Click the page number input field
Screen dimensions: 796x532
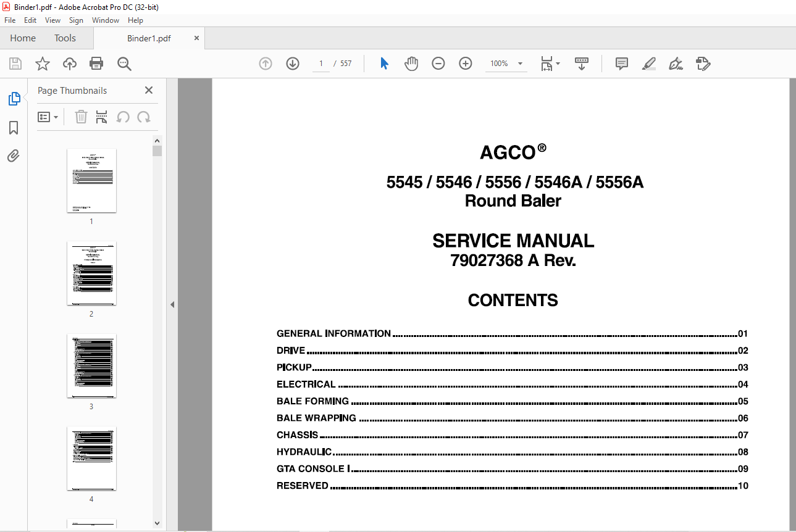pyautogui.click(x=321, y=64)
